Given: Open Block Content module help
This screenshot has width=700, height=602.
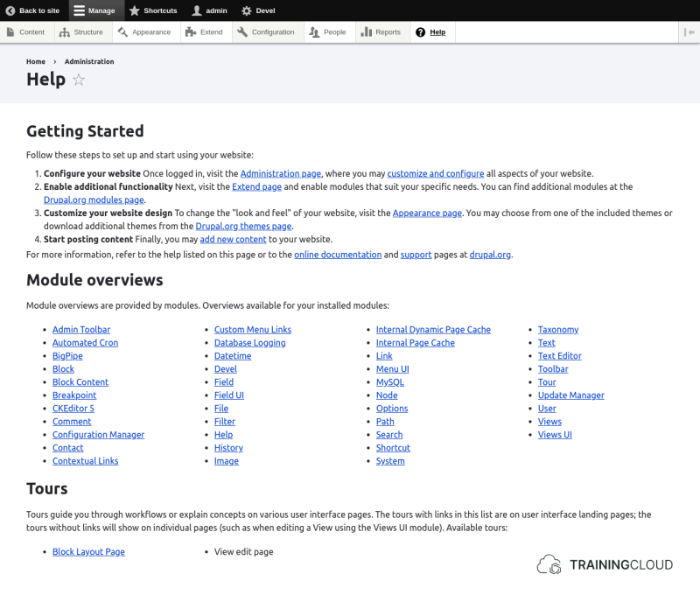Looking at the screenshot, I should (80, 382).
